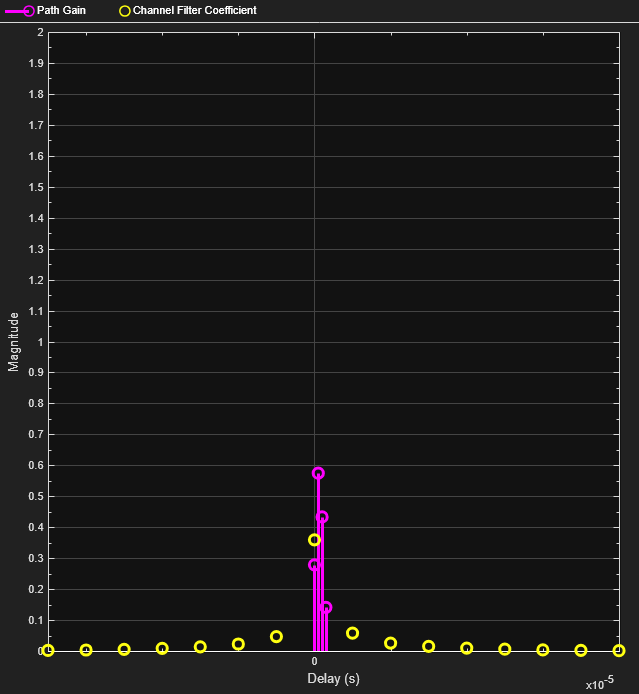639x694 pixels.
Task: Select first yellow marker left of the magenta stems
Action: [276, 636]
